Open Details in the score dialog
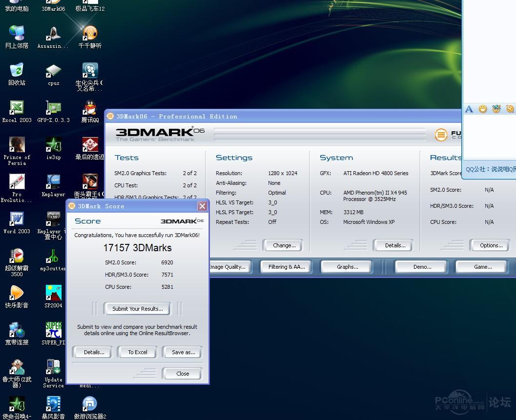 coord(93,352)
